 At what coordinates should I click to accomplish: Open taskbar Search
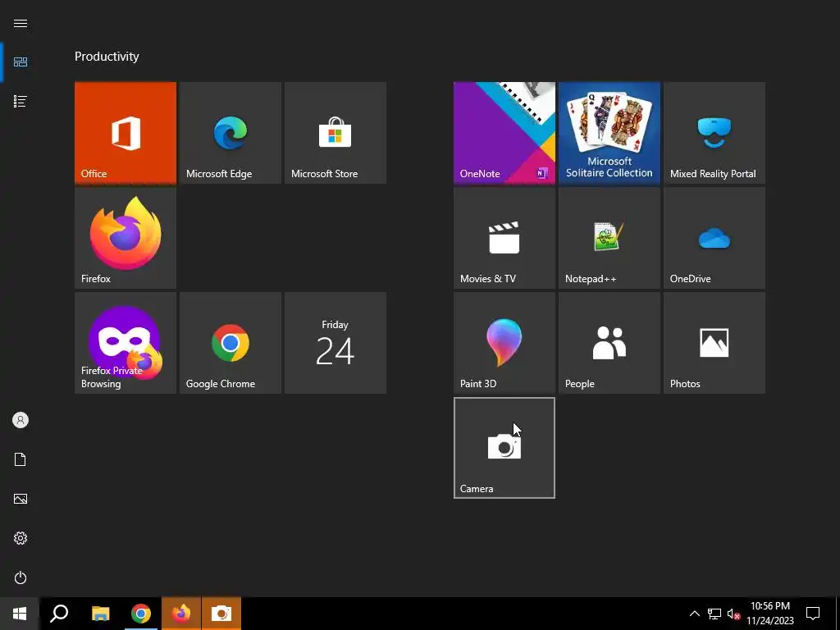(59, 614)
